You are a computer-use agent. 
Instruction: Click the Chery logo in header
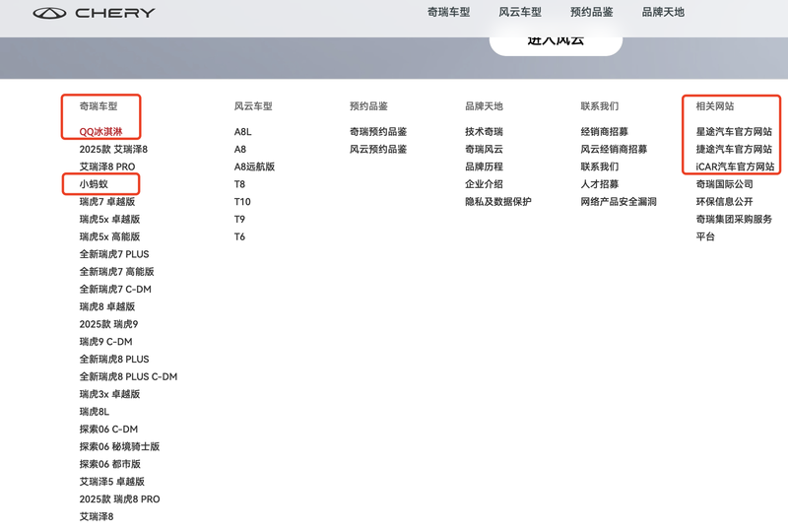[94, 13]
